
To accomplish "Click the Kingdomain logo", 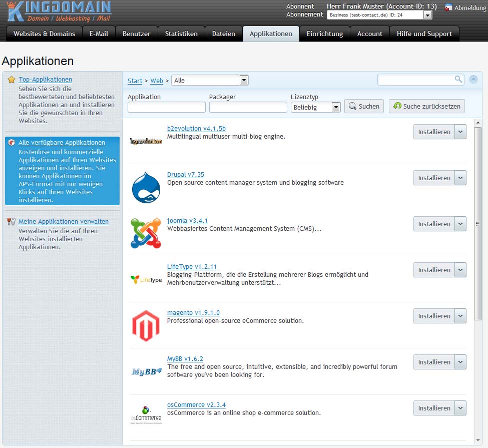I will pos(59,12).
